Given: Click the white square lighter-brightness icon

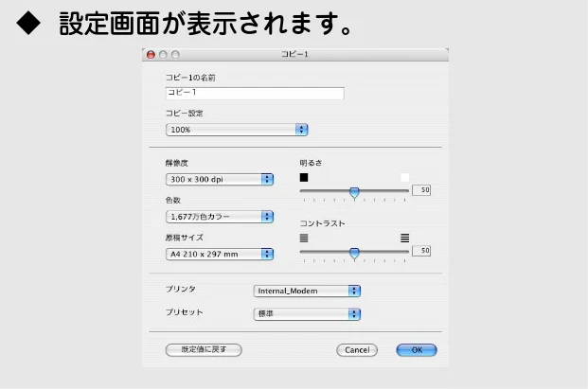Looking at the screenshot, I should 404,177.
